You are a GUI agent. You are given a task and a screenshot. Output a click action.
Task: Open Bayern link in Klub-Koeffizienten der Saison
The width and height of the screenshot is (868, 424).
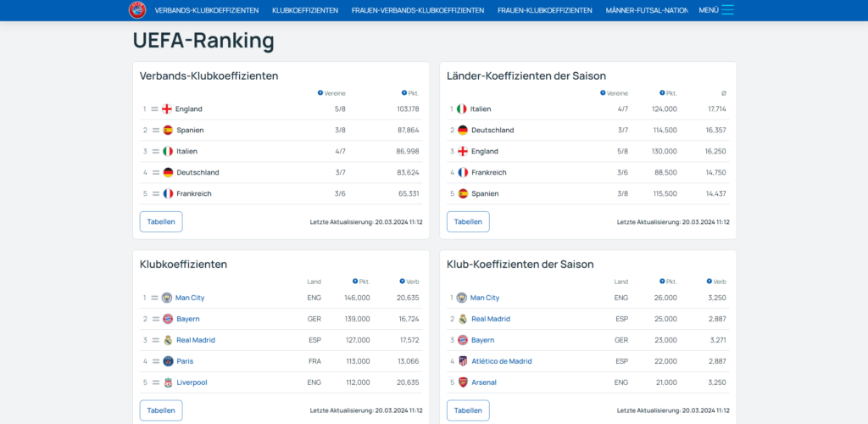[x=482, y=340]
